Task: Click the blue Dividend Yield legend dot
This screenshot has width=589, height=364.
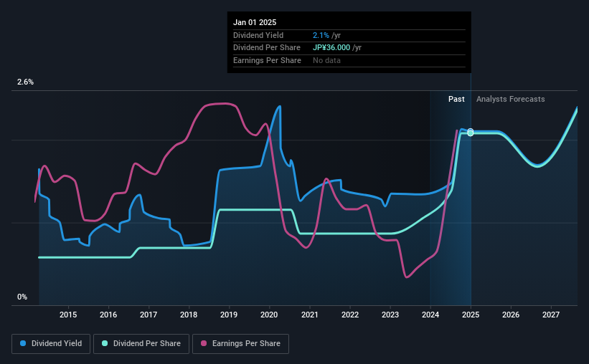Action: [23, 343]
